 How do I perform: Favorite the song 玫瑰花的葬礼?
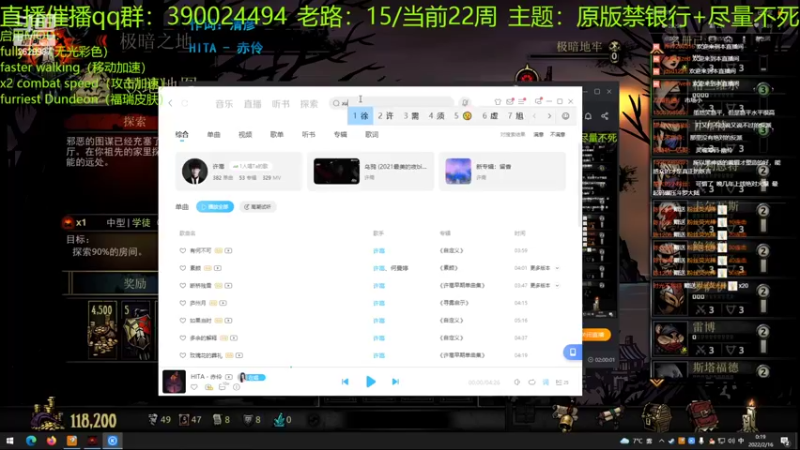(x=183, y=355)
